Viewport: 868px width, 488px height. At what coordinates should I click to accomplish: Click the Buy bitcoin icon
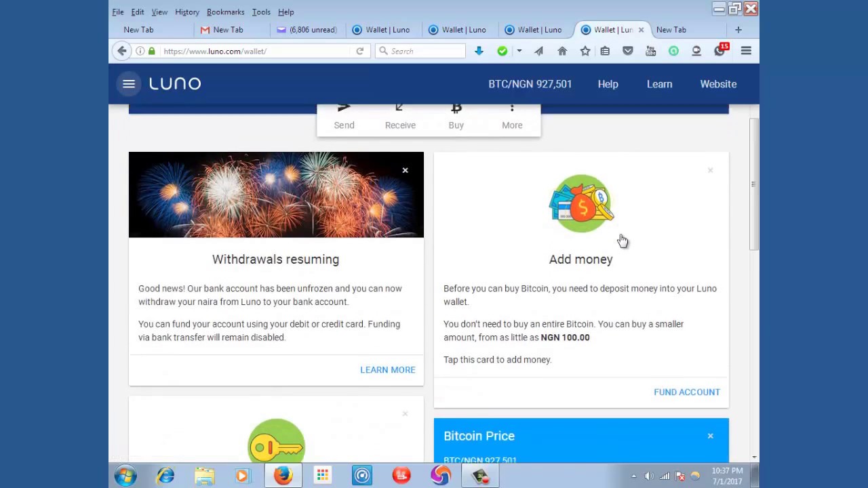(456, 108)
